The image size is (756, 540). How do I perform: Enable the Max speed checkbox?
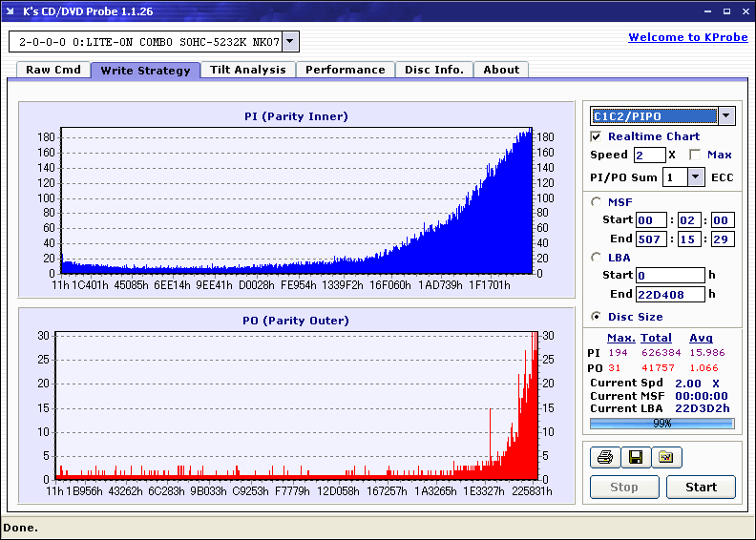(695, 155)
